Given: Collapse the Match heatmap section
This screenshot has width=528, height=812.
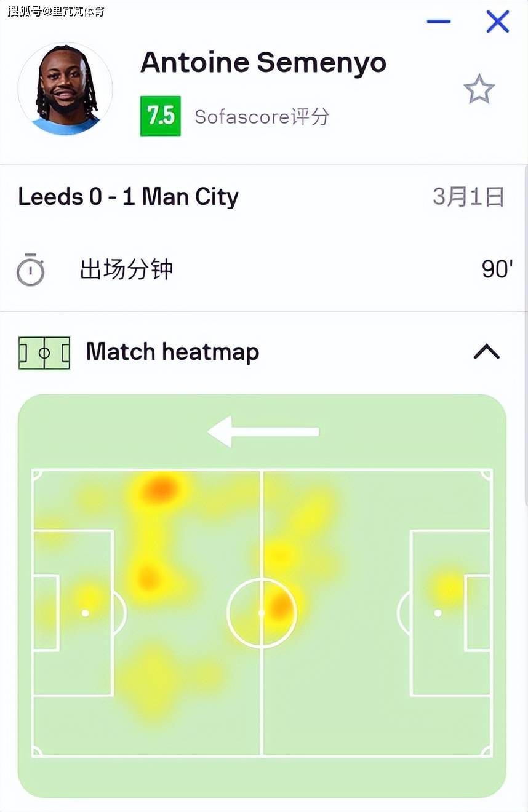Looking at the screenshot, I should click(x=486, y=352).
